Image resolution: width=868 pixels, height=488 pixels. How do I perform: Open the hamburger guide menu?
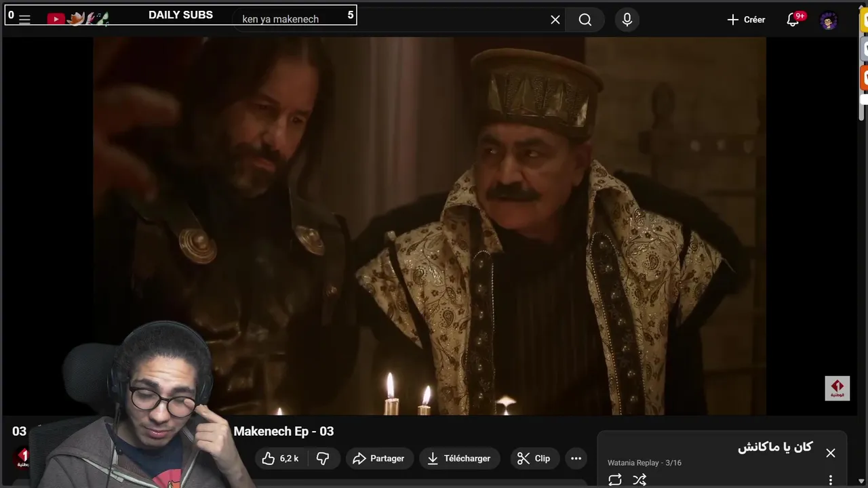pos(24,20)
